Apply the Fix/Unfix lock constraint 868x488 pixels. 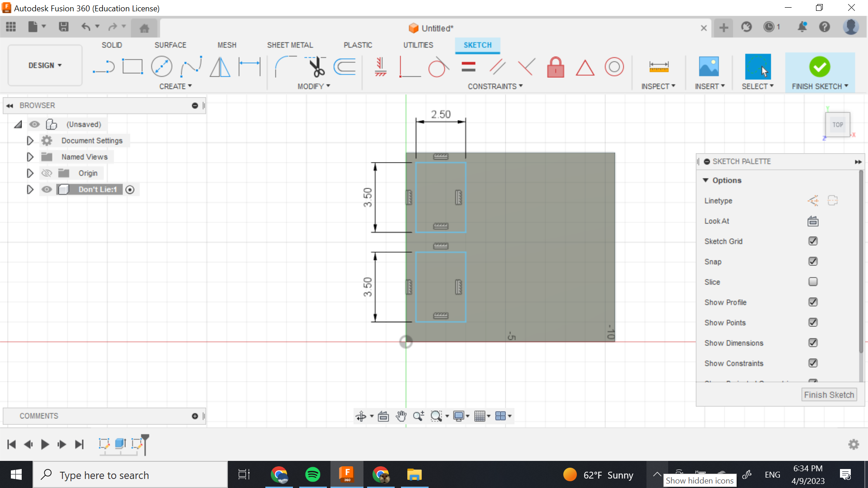click(x=556, y=67)
